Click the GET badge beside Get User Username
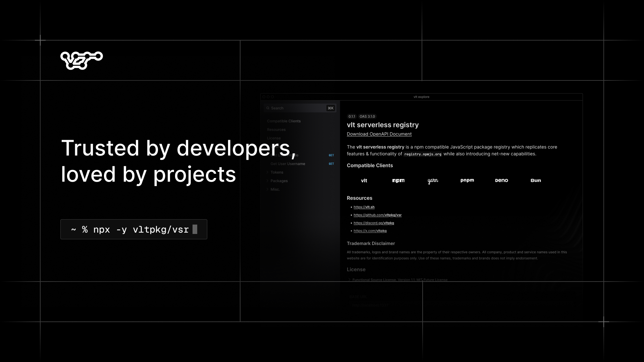 point(331,164)
